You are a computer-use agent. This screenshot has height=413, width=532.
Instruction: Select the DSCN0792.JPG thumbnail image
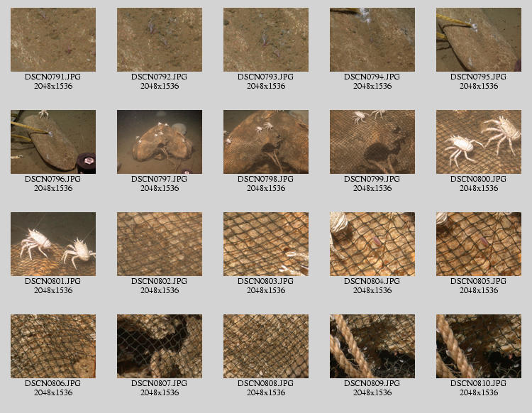coord(160,40)
